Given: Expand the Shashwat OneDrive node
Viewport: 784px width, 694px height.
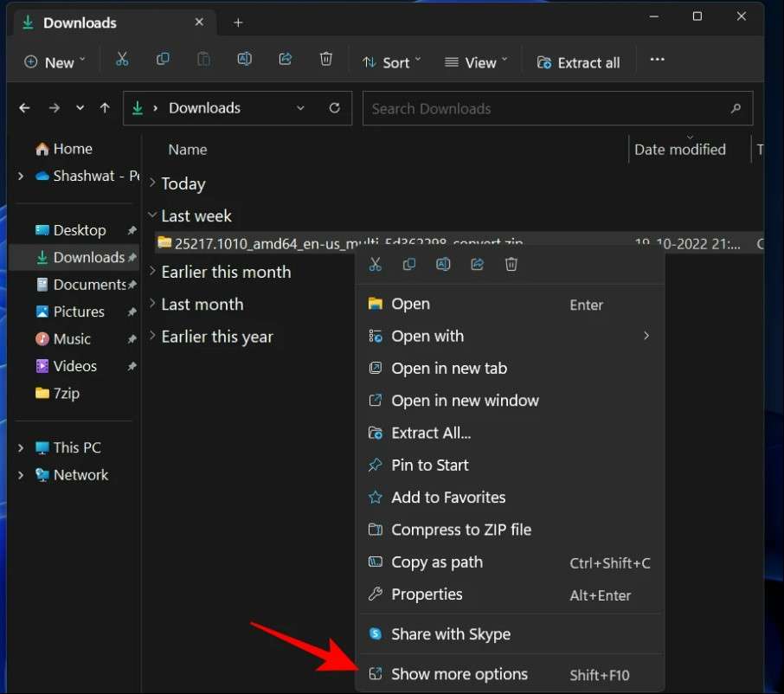Looking at the screenshot, I should (x=21, y=176).
